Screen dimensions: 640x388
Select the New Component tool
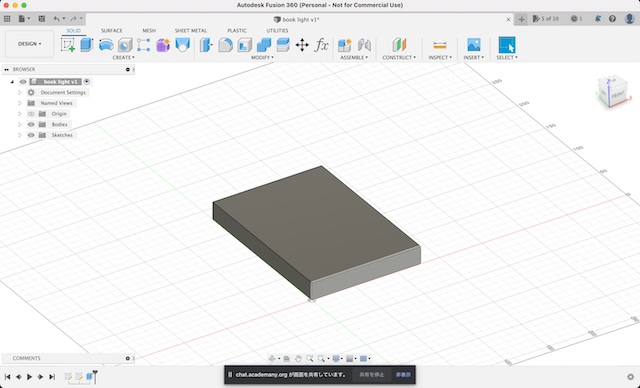345,45
